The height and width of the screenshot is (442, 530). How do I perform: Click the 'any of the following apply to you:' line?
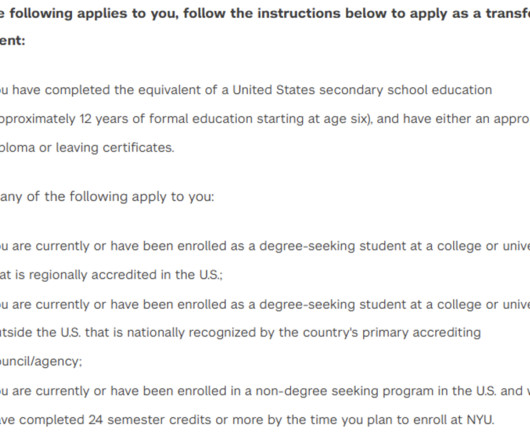107,197
